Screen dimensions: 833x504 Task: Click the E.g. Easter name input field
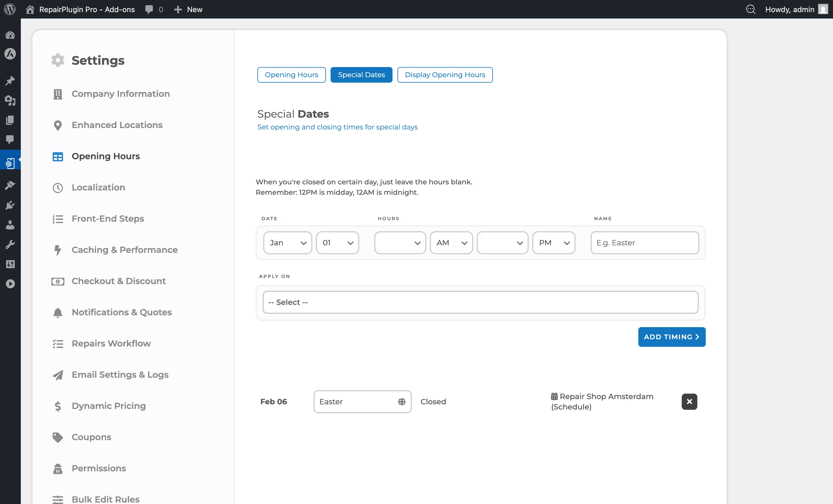(x=644, y=242)
